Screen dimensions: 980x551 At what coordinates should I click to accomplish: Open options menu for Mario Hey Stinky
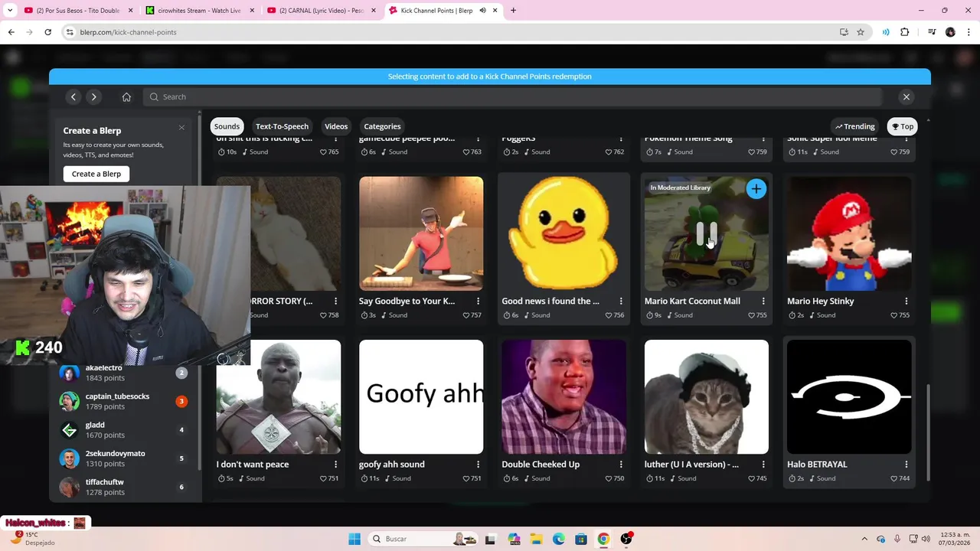click(x=906, y=302)
